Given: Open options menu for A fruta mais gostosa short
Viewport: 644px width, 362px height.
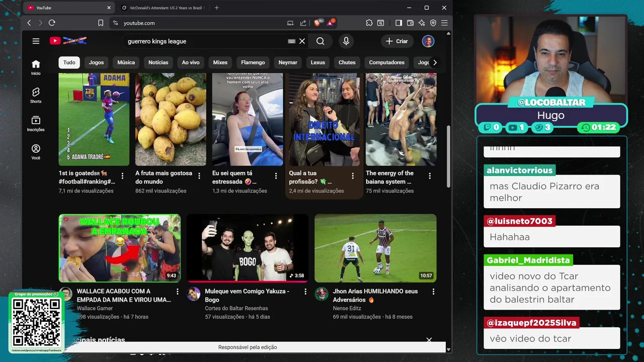Looking at the screenshot, I should click(199, 176).
